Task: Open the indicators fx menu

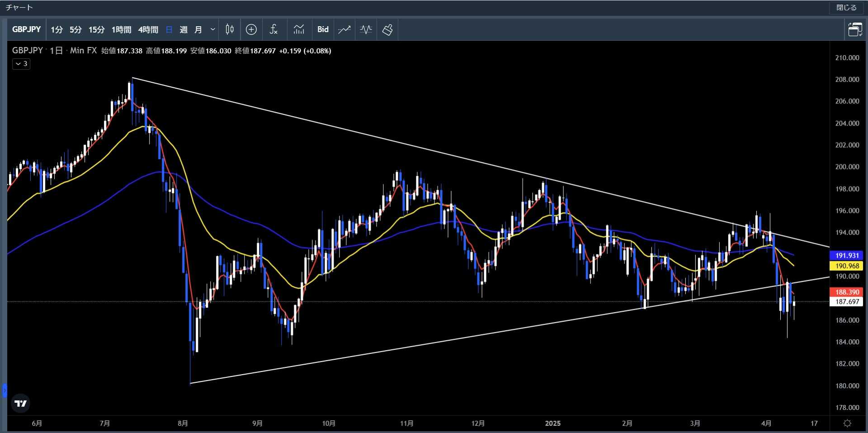Action: [x=274, y=29]
